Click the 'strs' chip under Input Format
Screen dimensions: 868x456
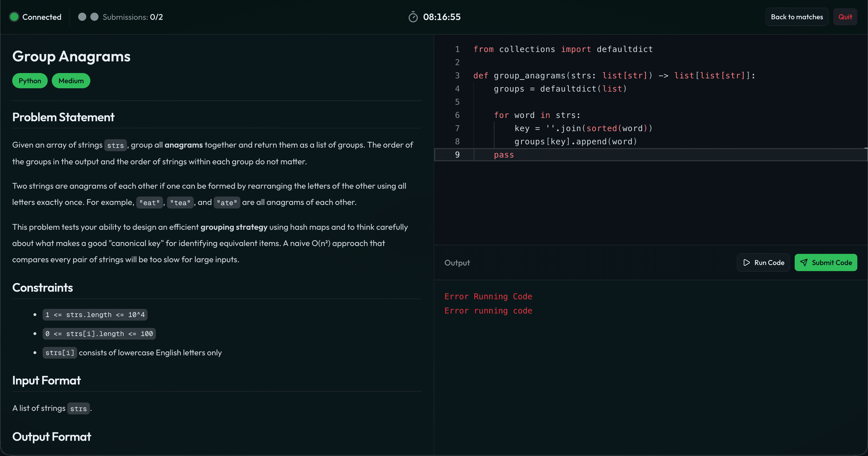[x=78, y=409]
